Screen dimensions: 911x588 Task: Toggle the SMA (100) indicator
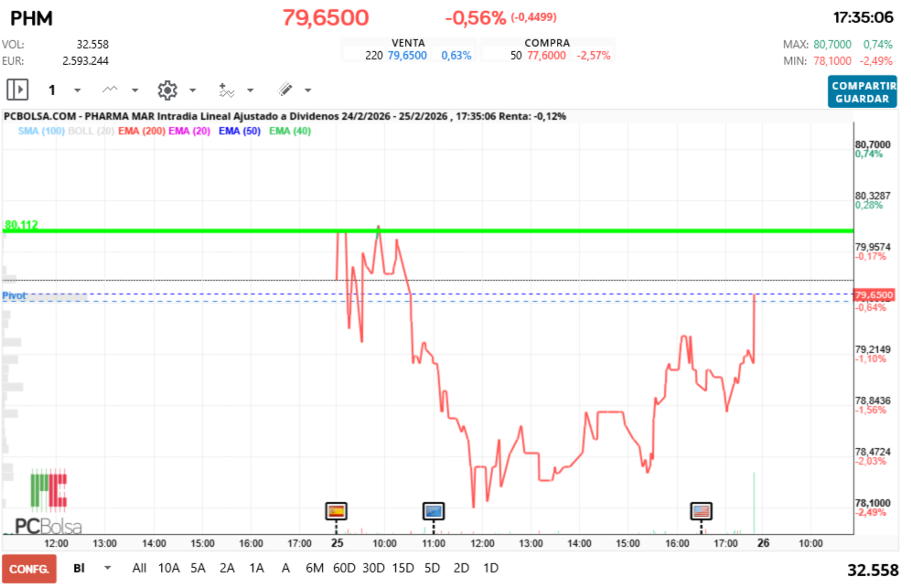[40, 132]
